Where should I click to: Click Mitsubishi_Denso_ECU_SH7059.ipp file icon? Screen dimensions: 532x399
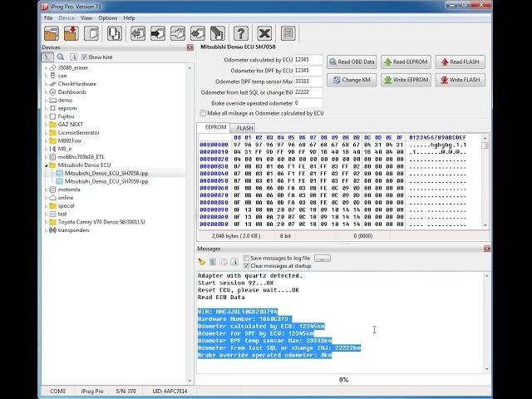(x=59, y=181)
